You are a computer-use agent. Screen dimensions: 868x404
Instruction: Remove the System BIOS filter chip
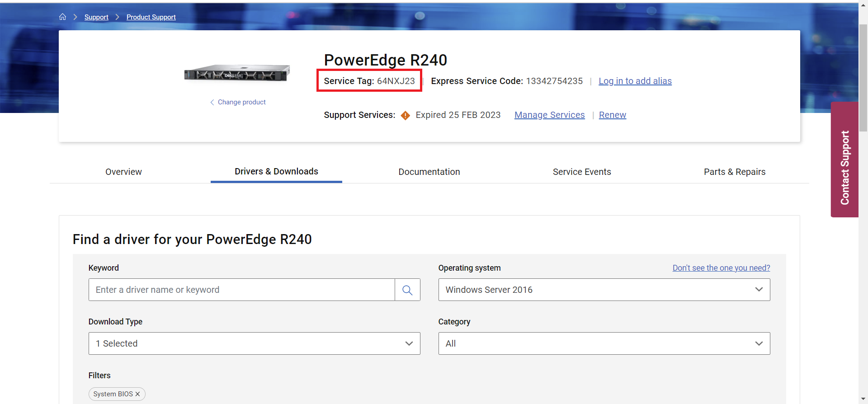pos(137,394)
